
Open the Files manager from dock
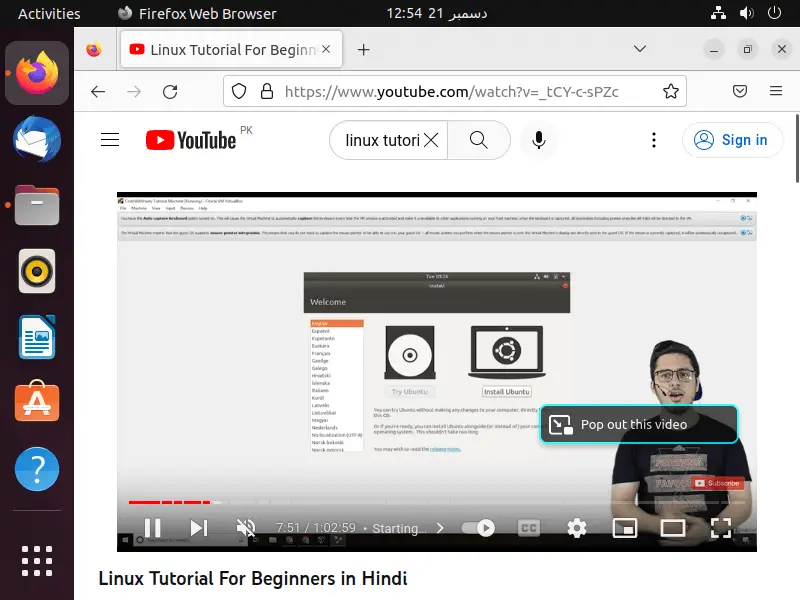(x=37, y=205)
